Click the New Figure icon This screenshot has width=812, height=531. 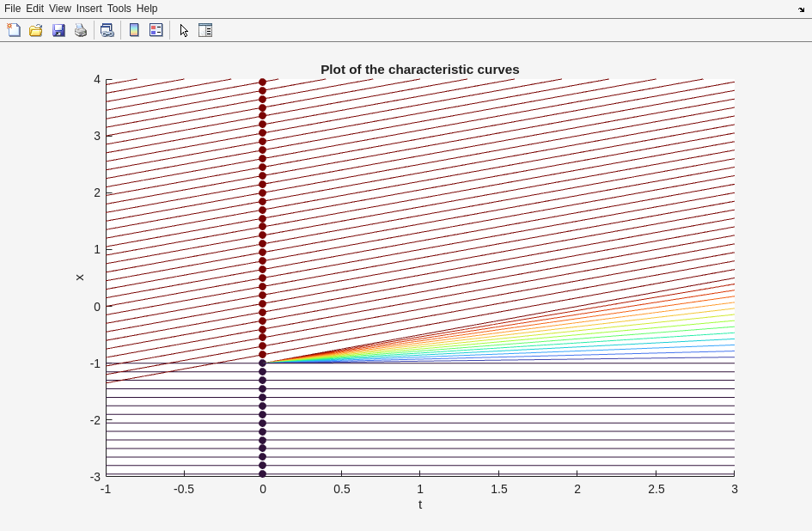point(14,30)
